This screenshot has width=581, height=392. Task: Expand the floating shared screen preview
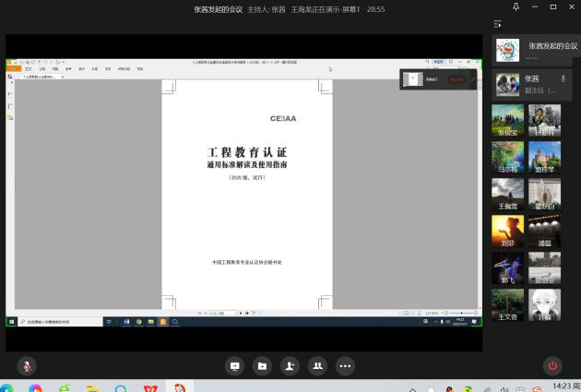[474, 80]
